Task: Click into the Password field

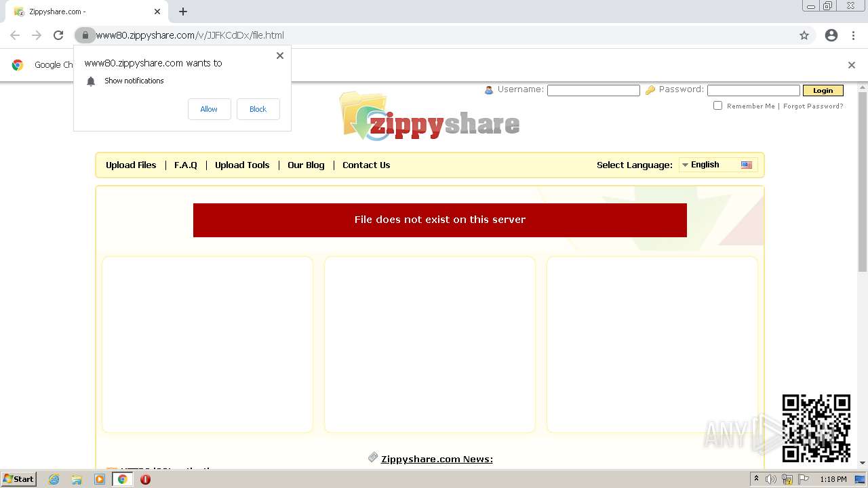Action: 753,90
